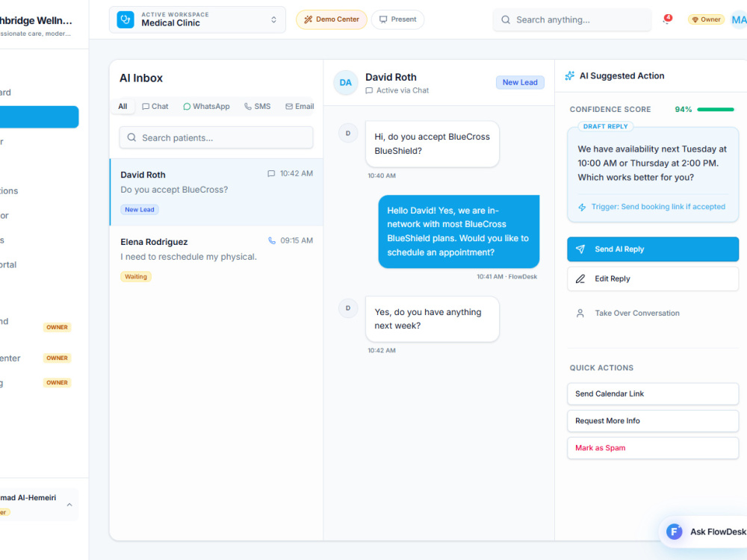747x560 pixels.
Task: Select the All inbox filter tab
Action: (123, 106)
